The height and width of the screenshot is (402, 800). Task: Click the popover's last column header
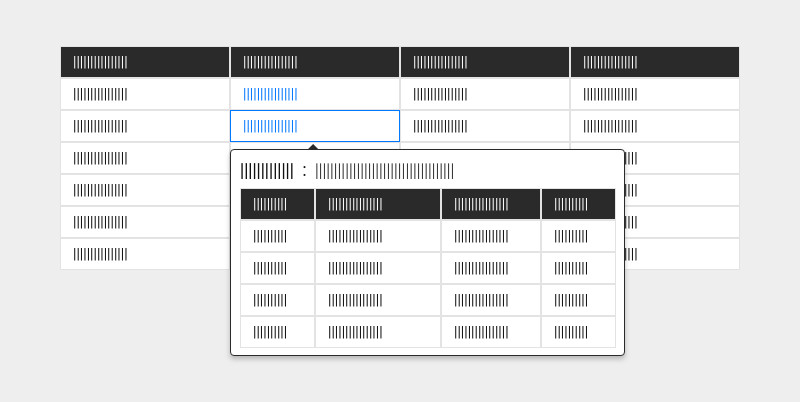click(571, 204)
